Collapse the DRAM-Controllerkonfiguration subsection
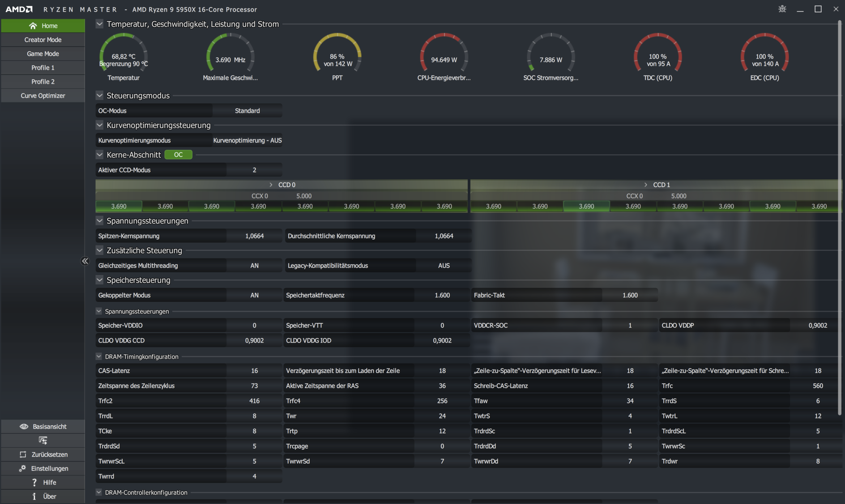 coord(99,492)
